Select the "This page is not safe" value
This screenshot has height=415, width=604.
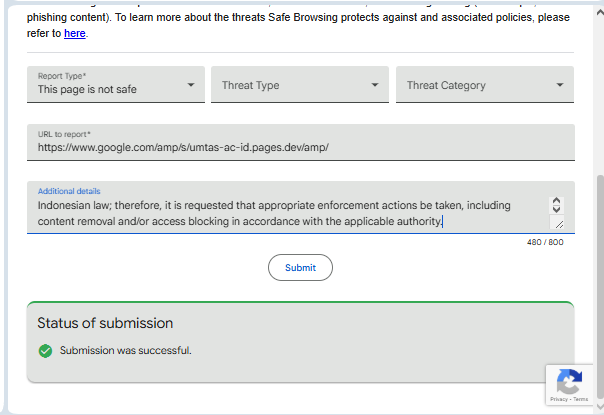coord(87,89)
